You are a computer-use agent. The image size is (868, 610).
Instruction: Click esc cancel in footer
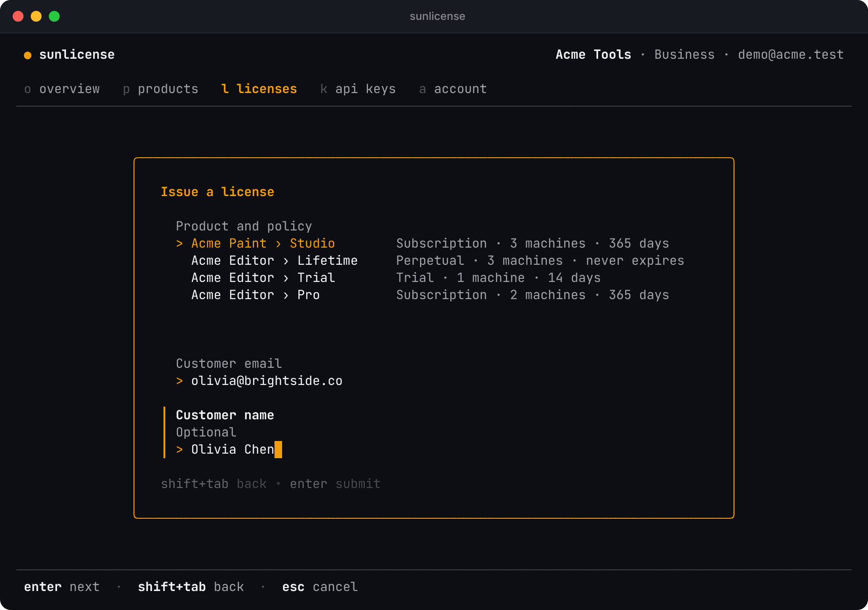tap(320, 587)
